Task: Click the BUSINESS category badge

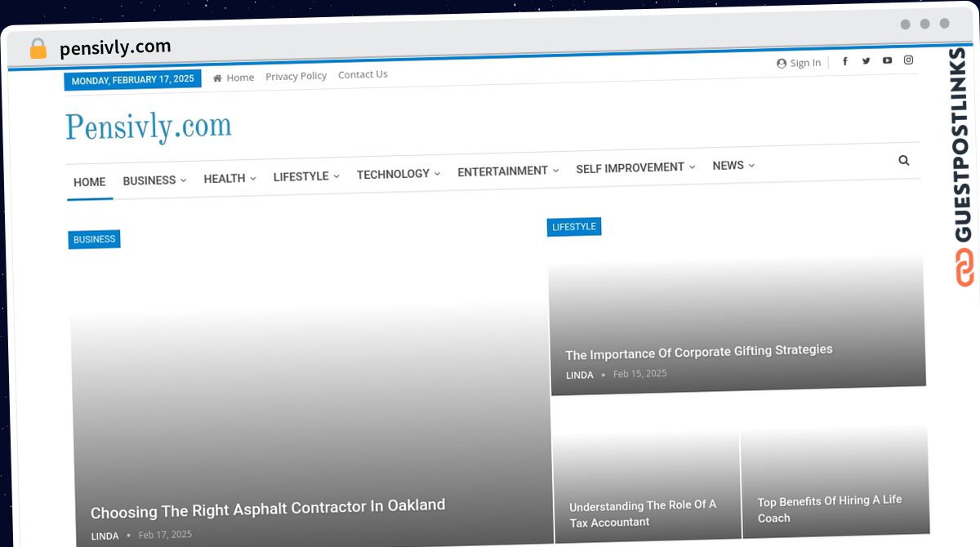Action: 94,239
